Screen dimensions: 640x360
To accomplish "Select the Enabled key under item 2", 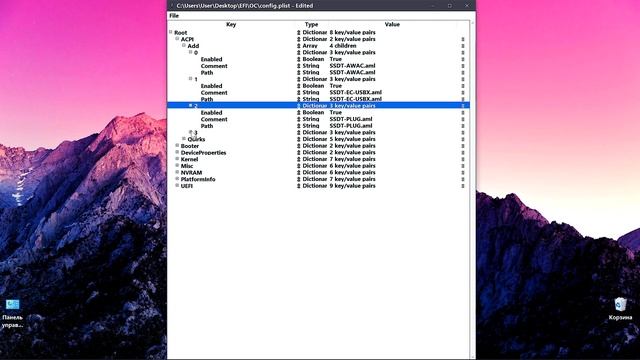I will click(211, 113).
